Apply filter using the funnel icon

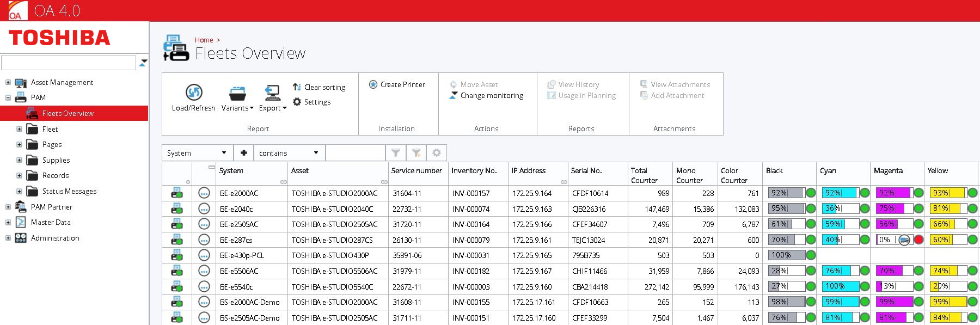point(396,153)
